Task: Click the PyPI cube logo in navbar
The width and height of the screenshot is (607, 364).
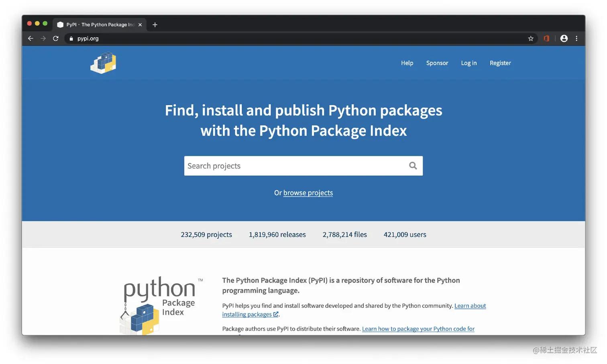Action: (103, 63)
